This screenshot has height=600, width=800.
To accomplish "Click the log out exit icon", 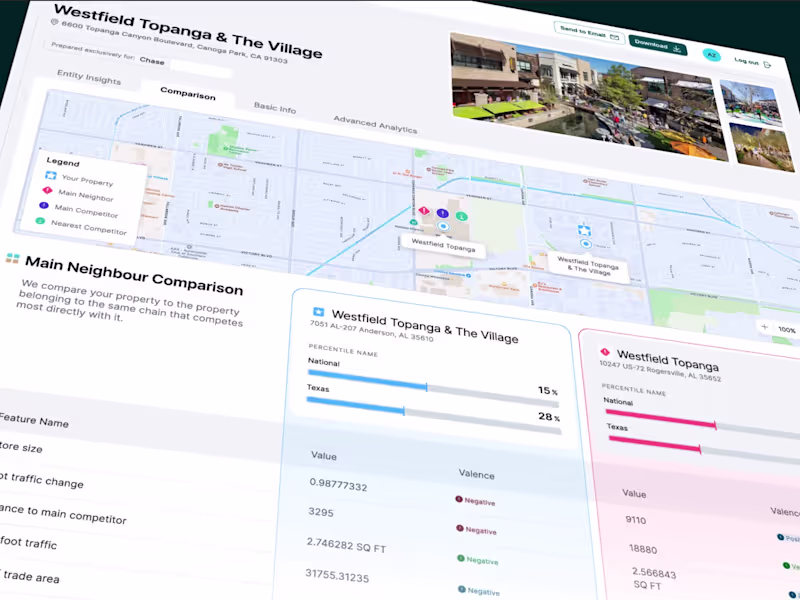I will [767, 64].
